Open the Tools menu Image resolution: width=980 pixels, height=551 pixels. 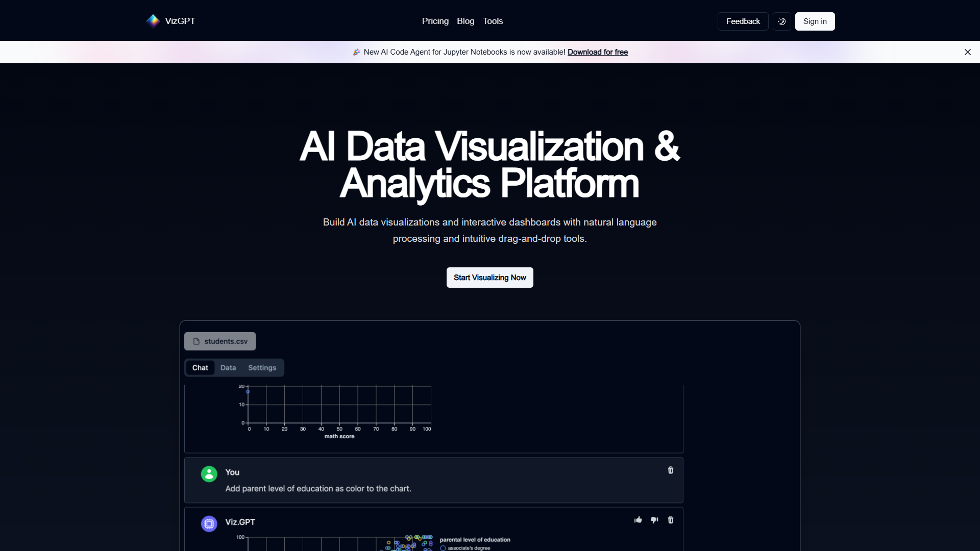493,21
